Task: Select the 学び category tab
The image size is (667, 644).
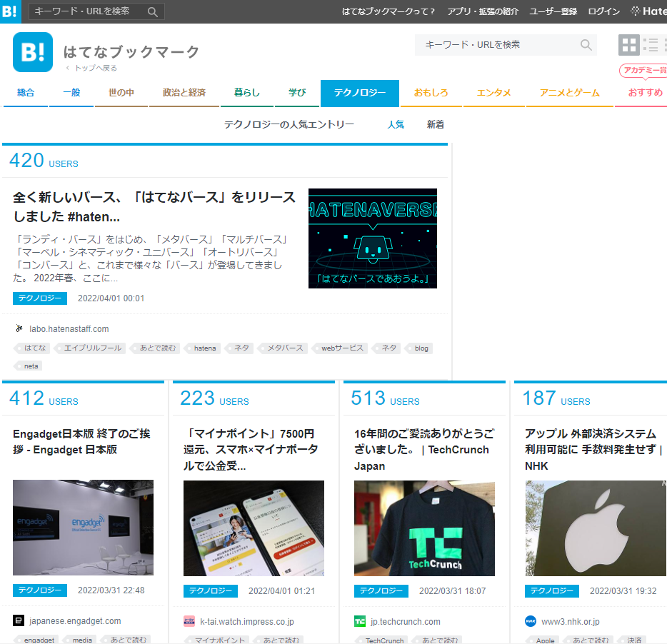Action: pos(297,93)
